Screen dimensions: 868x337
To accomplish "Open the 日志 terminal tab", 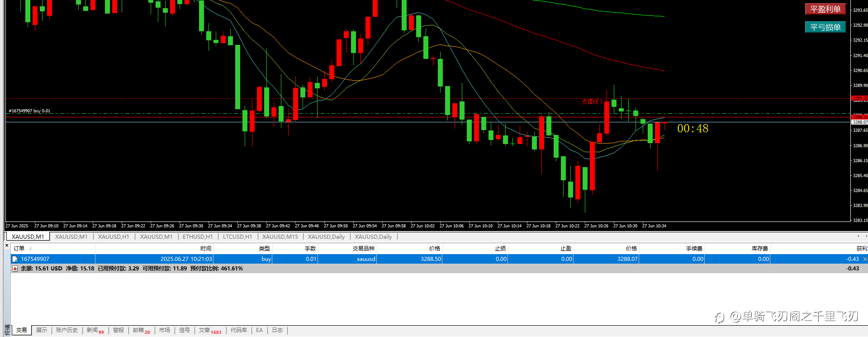I will tap(277, 330).
